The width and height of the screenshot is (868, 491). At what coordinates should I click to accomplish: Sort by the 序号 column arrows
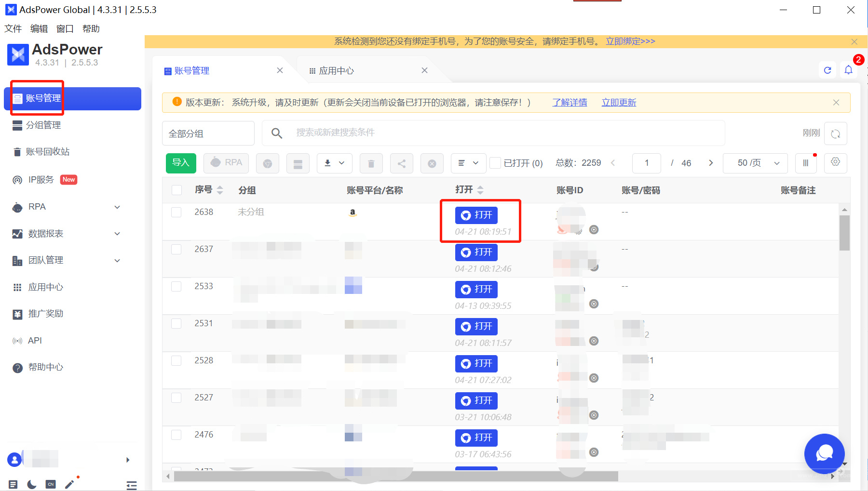(x=220, y=190)
